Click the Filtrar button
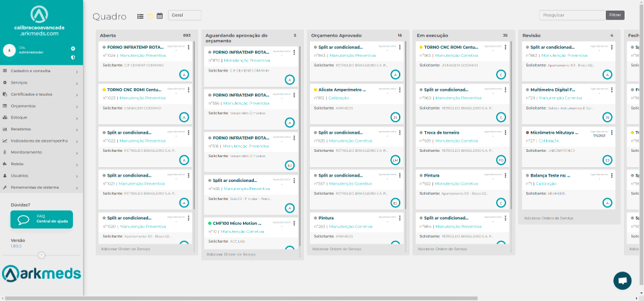 [x=615, y=15]
